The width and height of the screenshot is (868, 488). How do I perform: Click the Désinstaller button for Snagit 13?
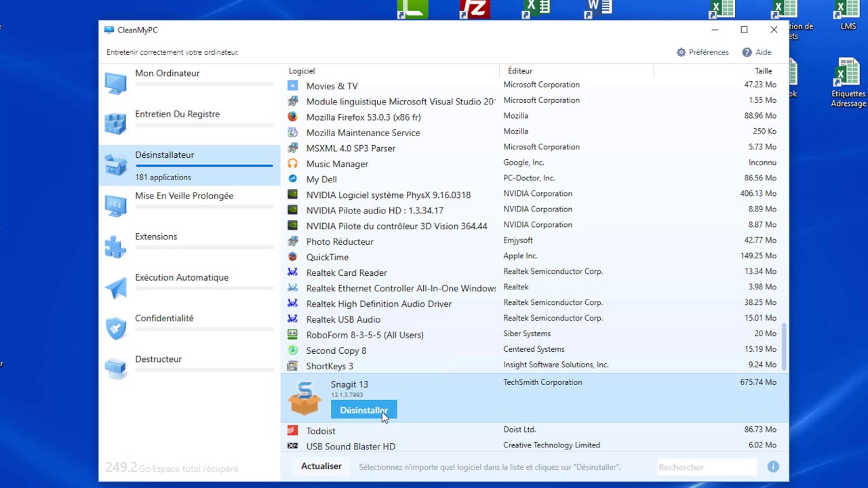pos(363,410)
